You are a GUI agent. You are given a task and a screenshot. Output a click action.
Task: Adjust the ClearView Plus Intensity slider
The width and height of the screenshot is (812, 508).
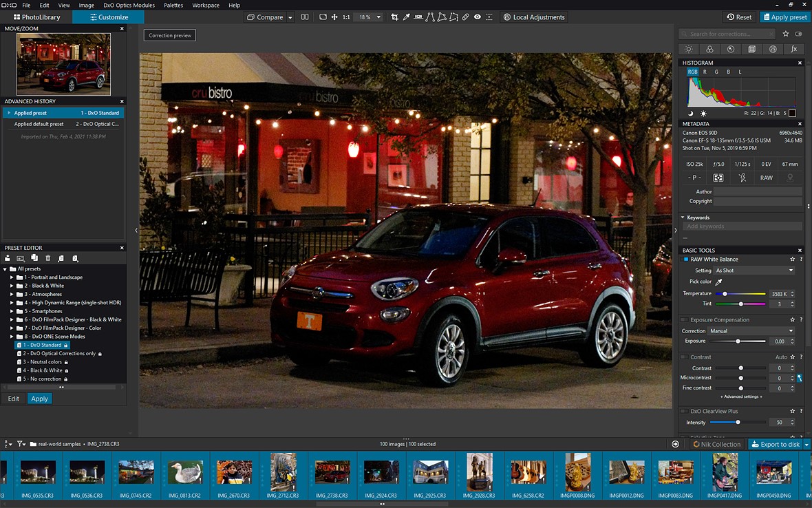[x=738, y=422]
